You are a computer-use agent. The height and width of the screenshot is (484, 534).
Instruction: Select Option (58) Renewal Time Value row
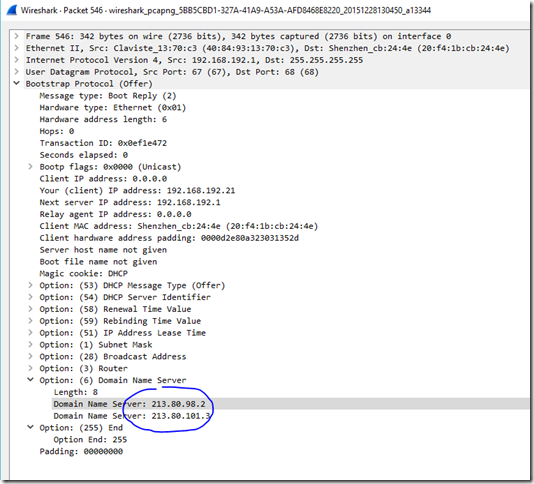tap(115, 309)
